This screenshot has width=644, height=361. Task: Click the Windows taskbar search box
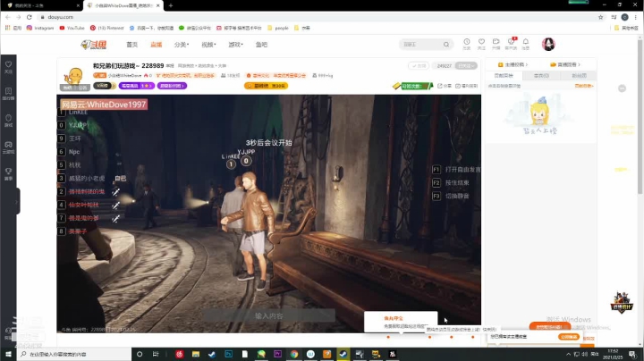(74, 354)
